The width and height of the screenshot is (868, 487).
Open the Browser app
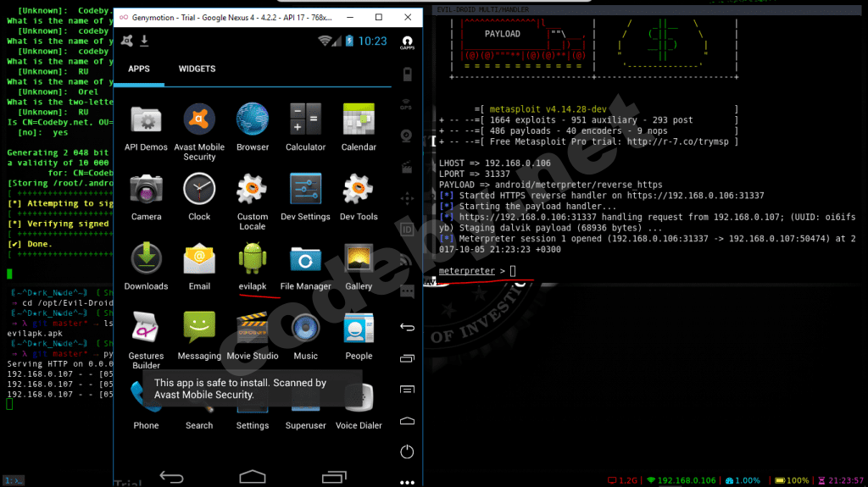point(253,127)
